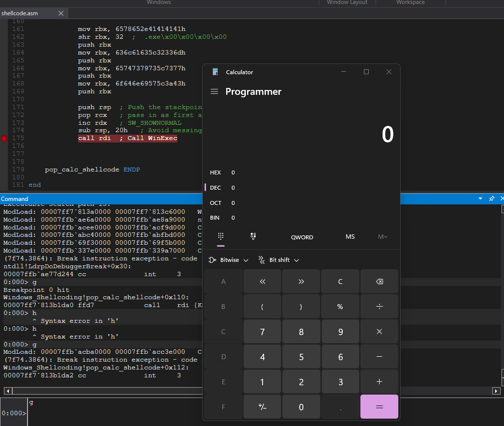Click the 'pop_calc_shellcode ENDP' line
The image size is (504, 426).
point(92,170)
